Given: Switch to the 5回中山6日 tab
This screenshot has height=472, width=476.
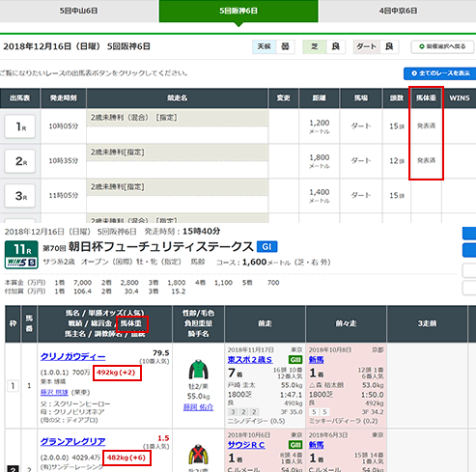Looking at the screenshot, I should point(79,11).
